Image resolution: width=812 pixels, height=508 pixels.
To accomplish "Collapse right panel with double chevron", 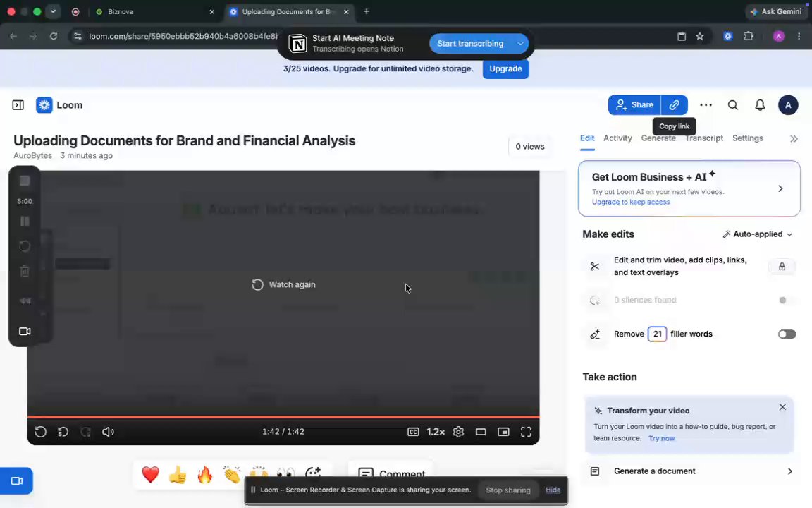I will [794, 139].
